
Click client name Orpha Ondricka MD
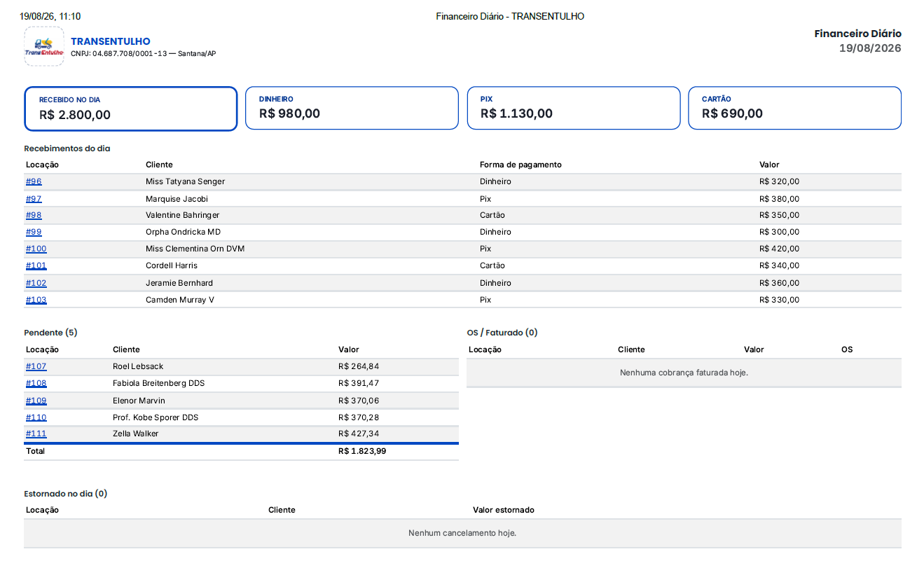tap(184, 232)
